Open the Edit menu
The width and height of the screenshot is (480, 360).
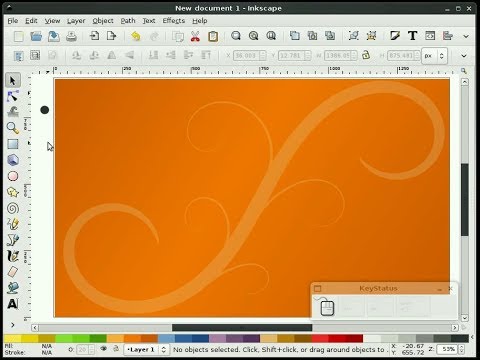point(31,21)
